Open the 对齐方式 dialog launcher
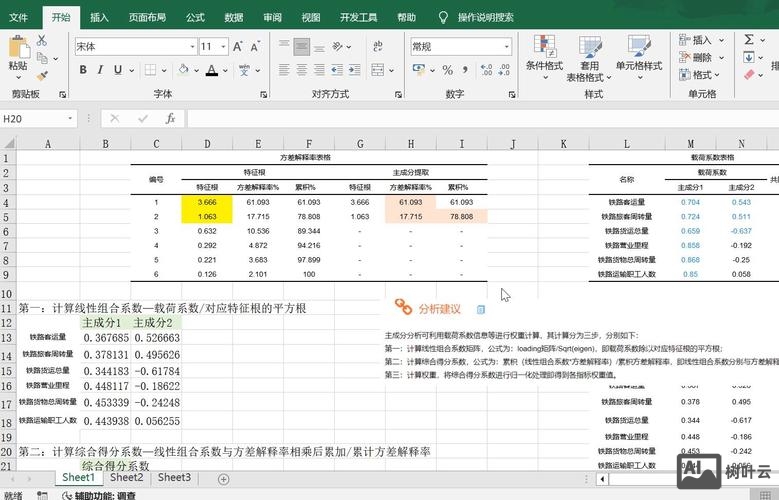The width and height of the screenshot is (779, 500). click(398, 94)
